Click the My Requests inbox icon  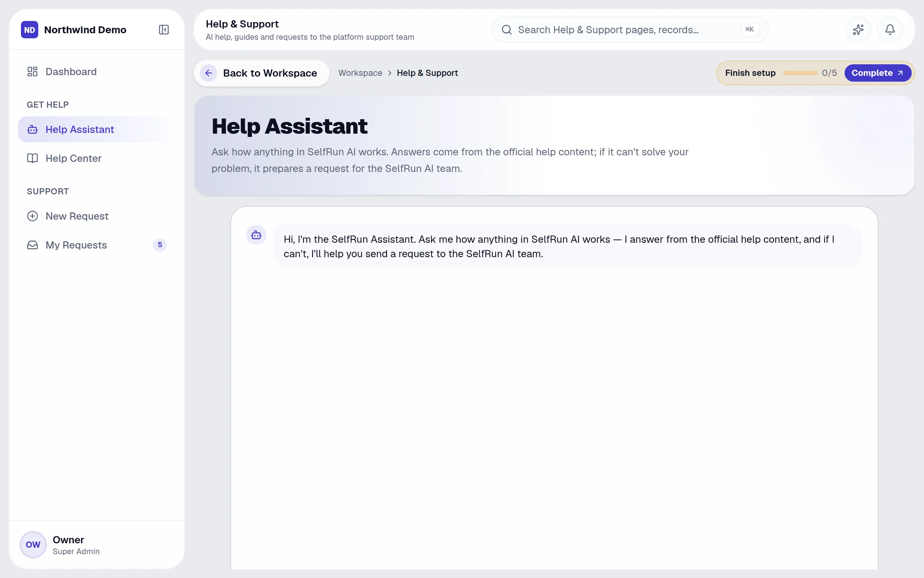point(32,245)
